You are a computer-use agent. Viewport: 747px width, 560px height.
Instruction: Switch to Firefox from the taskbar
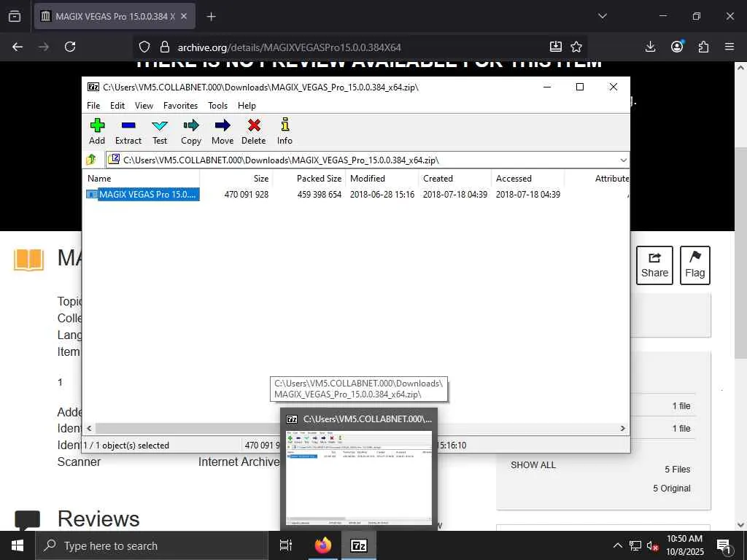click(323, 545)
